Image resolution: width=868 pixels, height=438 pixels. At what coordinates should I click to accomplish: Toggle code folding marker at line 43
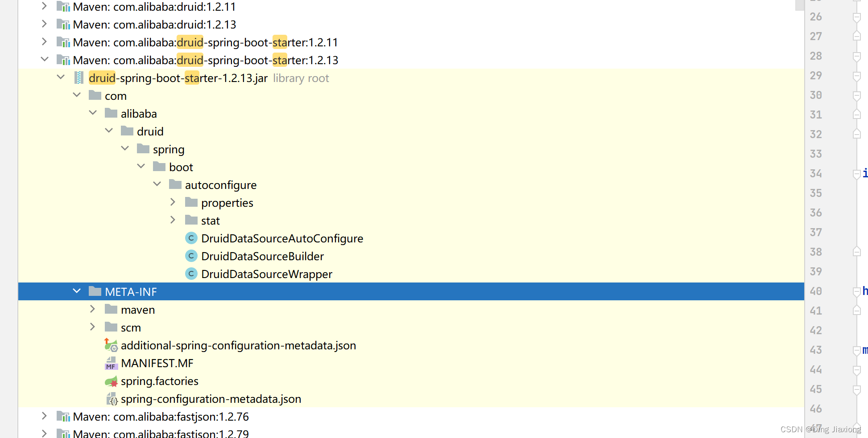856,350
